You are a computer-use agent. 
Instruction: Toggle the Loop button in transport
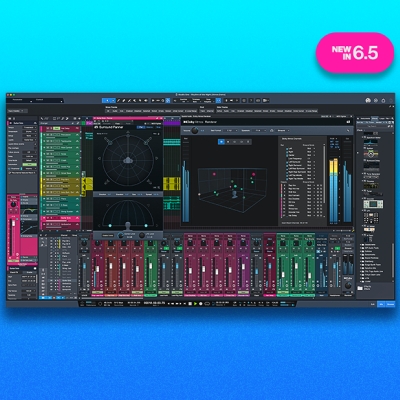pos(207,304)
